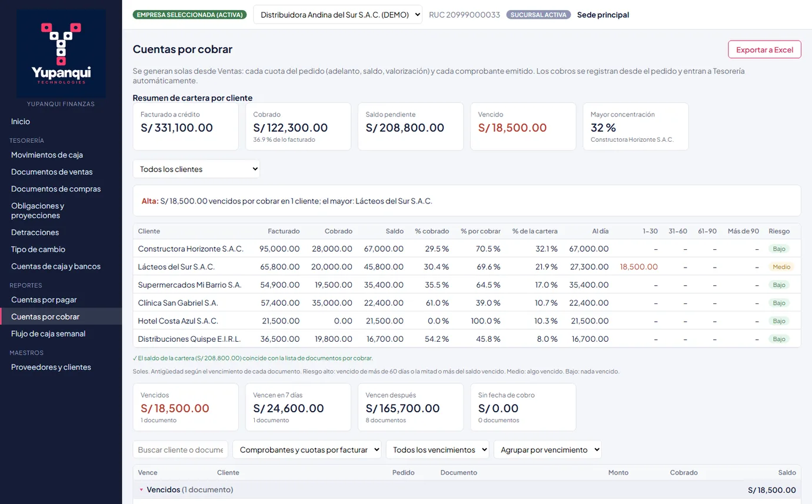Click Clínica San Gabriel S.A. row

[x=467, y=303]
